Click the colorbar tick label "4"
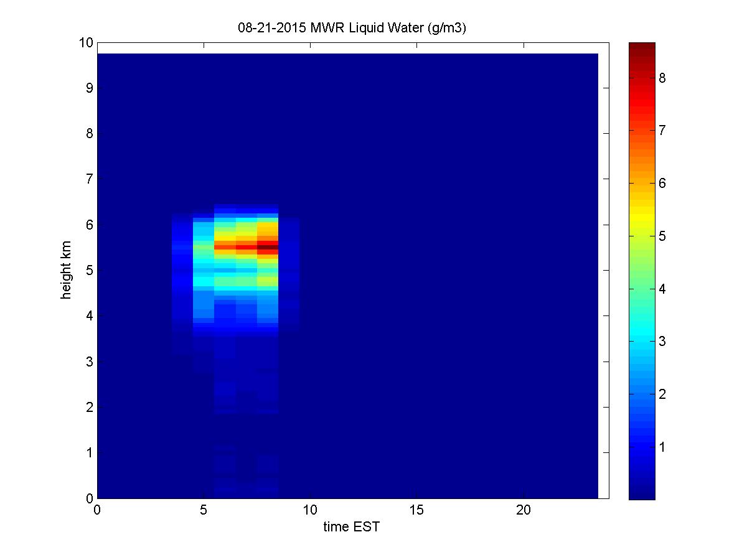This screenshot has height=560, width=747. click(663, 289)
